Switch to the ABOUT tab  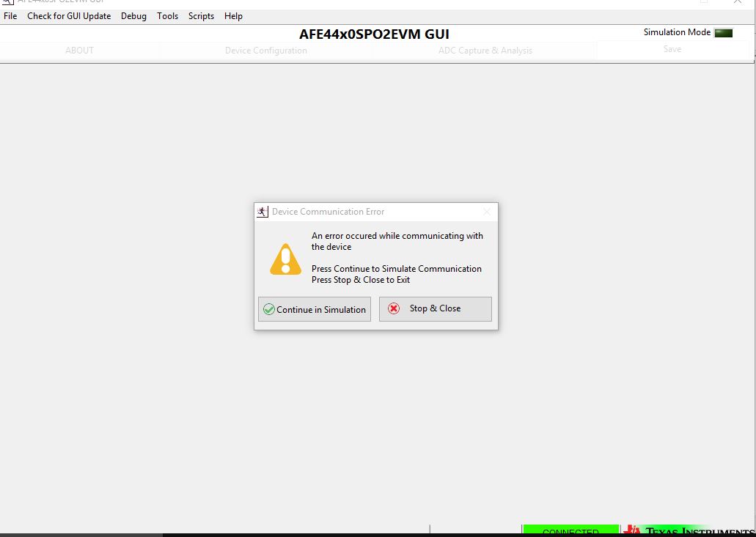pos(79,51)
